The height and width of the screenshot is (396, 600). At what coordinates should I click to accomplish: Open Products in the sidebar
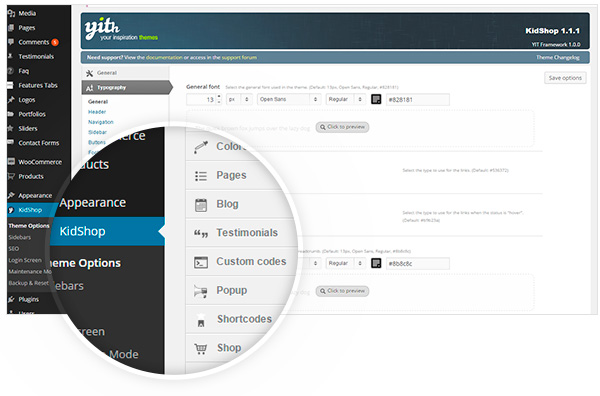(31, 176)
